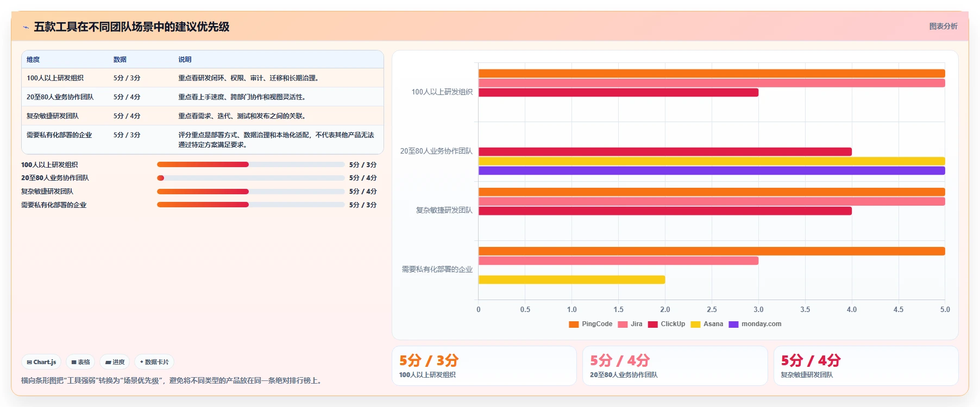Image resolution: width=980 pixels, height=407 pixels.
Task: Toggle the PingCode legend swatch
Action: pyautogui.click(x=574, y=325)
